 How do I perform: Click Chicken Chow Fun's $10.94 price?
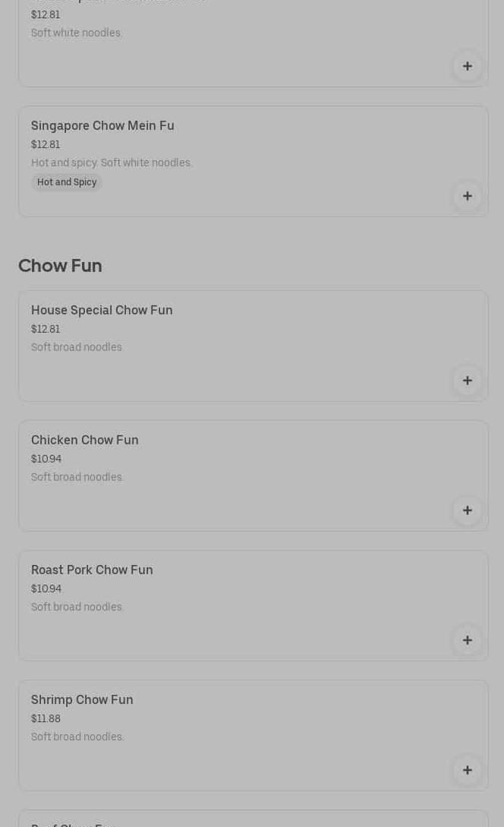[46, 459]
